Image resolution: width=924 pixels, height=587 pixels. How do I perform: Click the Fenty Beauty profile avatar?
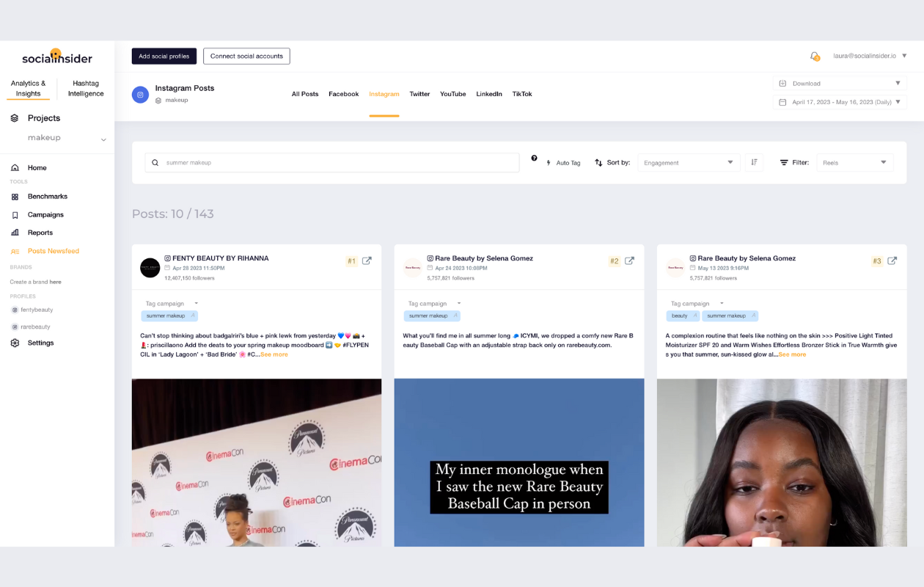150,268
